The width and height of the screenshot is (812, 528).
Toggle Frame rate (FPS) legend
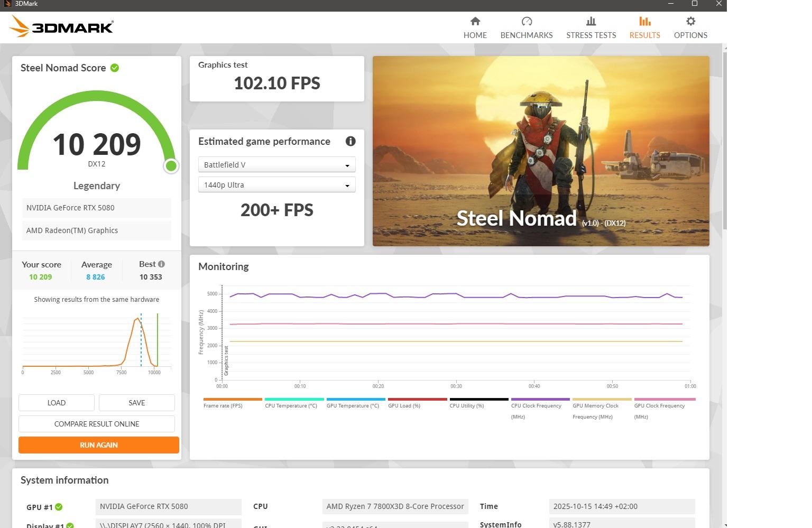[232, 403]
